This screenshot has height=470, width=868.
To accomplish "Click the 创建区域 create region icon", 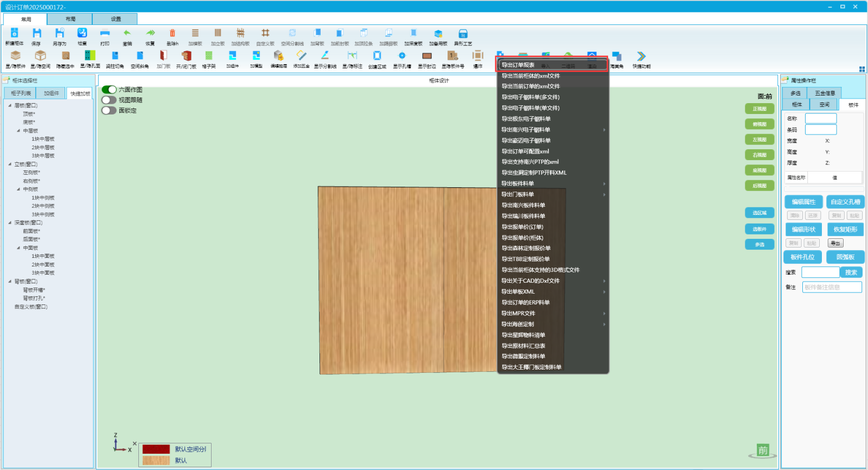I will (377, 56).
